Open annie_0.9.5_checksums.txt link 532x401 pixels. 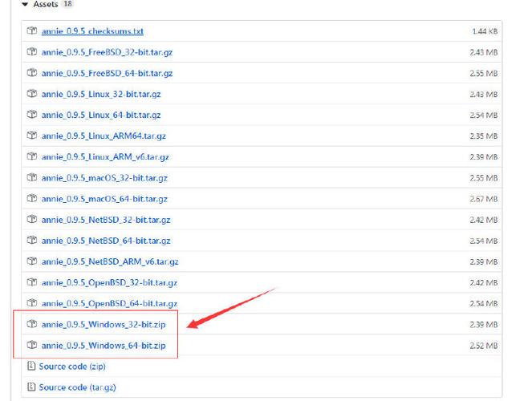pyautogui.click(x=92, y=31)
